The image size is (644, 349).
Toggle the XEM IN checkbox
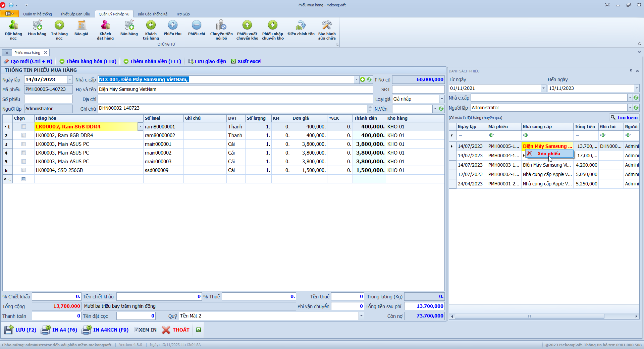137,330
